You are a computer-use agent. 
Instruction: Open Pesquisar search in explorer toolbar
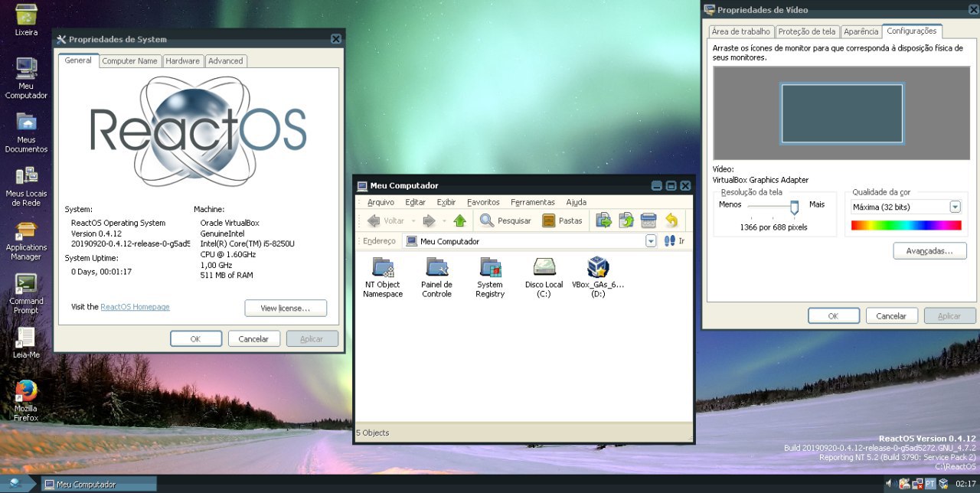click(x=505, y=220)
